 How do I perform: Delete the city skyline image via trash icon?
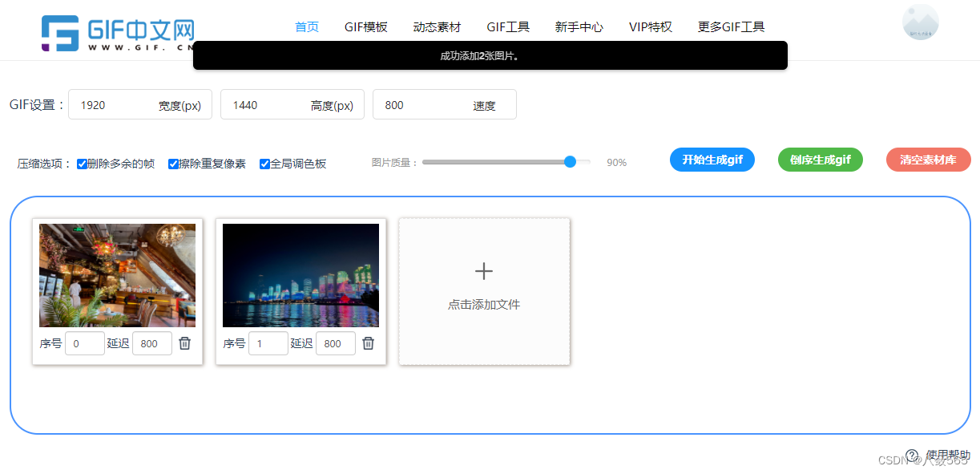point(369,342)
